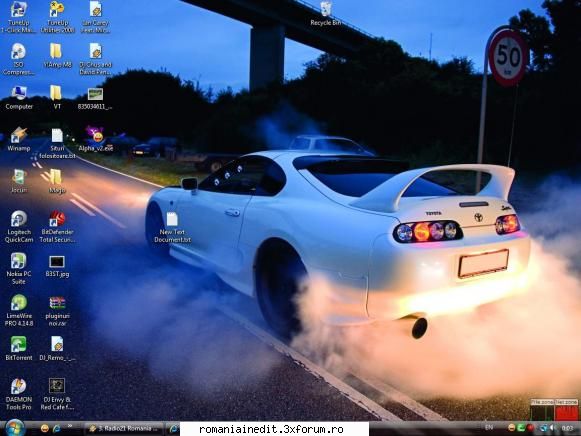Image resolution: width=581 pixels, height=436 pixels.
Task: Launch Internet Explorer from quick launch
Action: click(57, 429)
